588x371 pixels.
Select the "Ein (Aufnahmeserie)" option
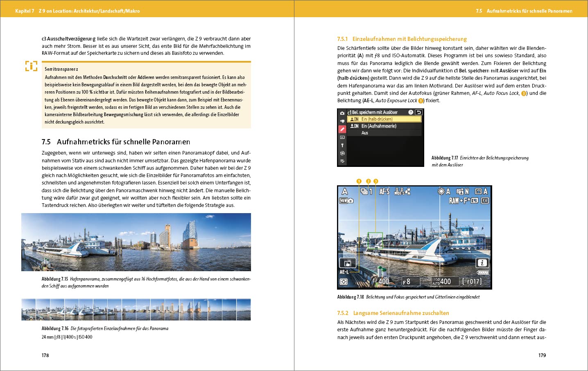coord(384,126)
